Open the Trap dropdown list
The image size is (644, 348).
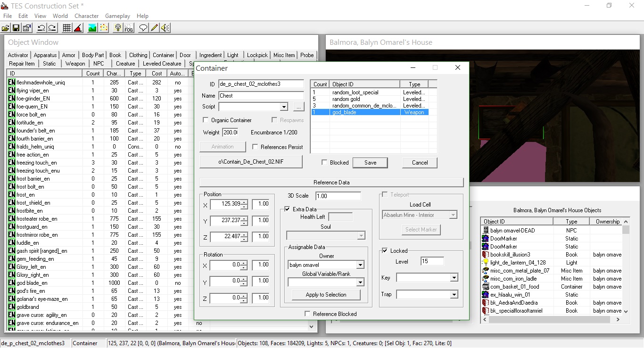point(454,295)
